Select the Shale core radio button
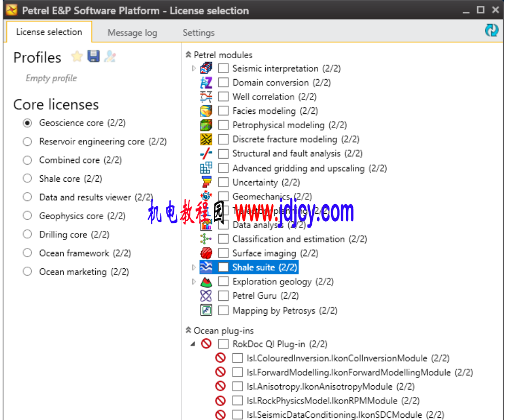 (27, 178)
